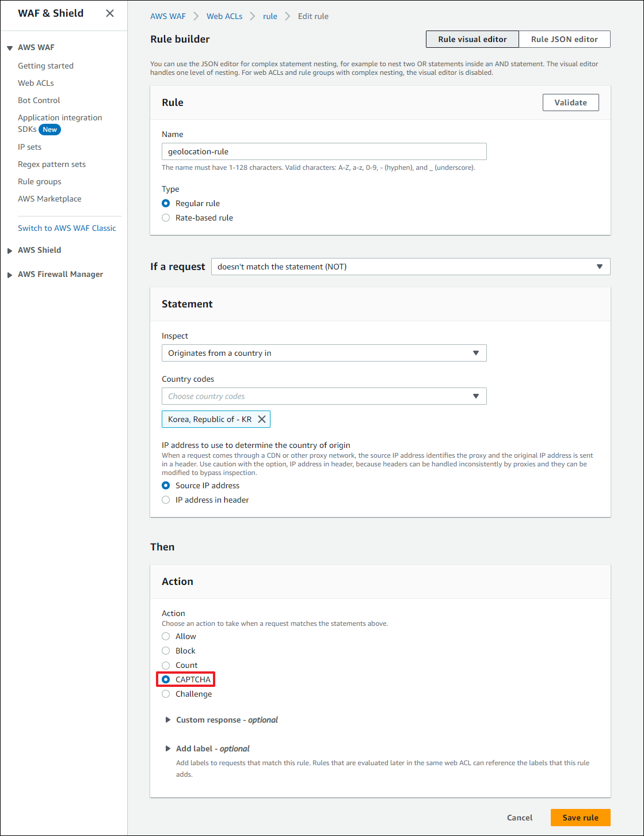The height and width of the screenshot is (836, 644).
Task: Go to the rule breadcrumb link
Action: tap(270, 16)
